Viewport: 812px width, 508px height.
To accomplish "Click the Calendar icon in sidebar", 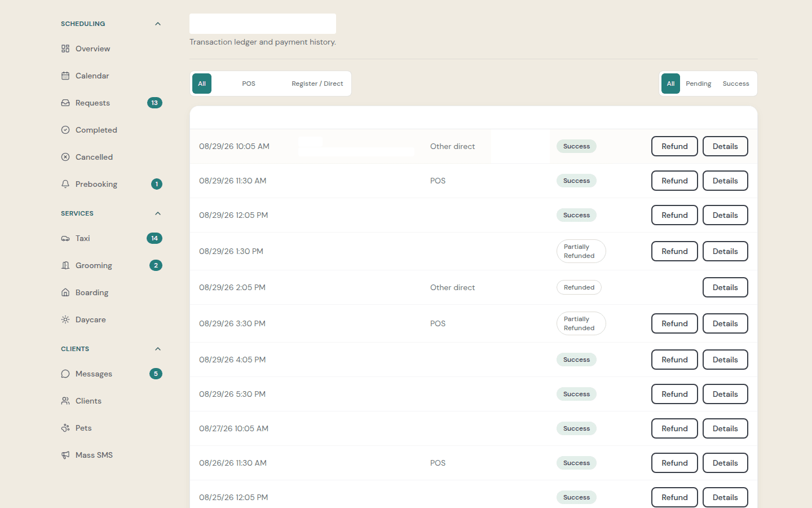I will coord(65,76).
